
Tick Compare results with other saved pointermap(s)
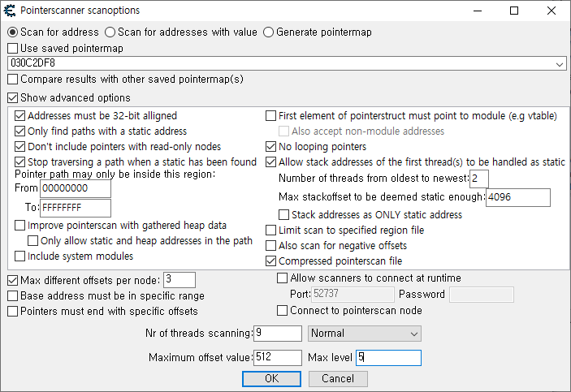click(x=12, y=80)
